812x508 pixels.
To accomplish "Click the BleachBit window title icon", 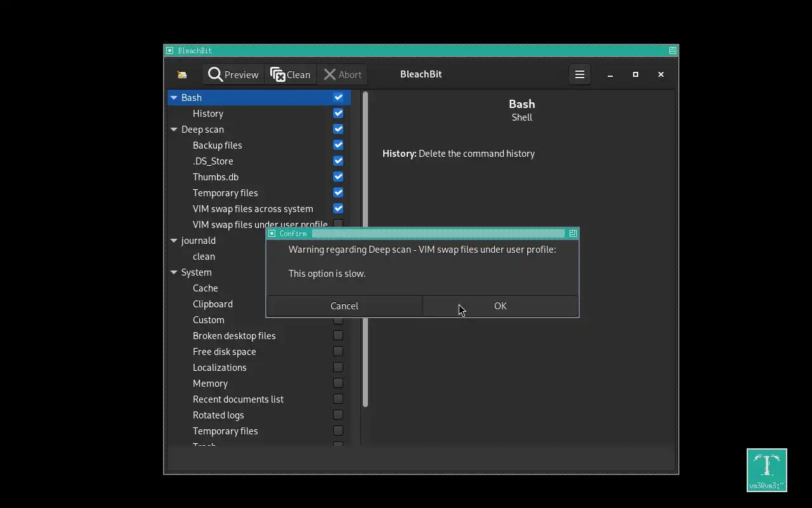I will pos(169,51).
